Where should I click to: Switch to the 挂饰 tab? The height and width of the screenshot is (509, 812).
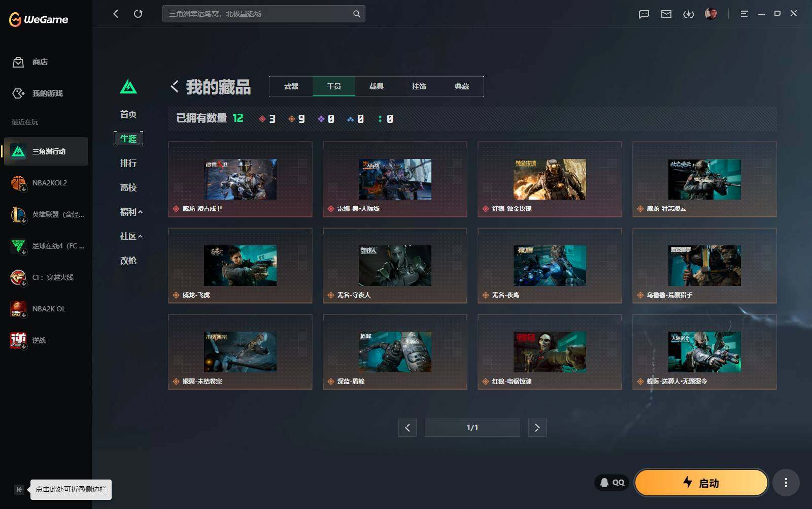pyautogui.click(x=419, y=86)
